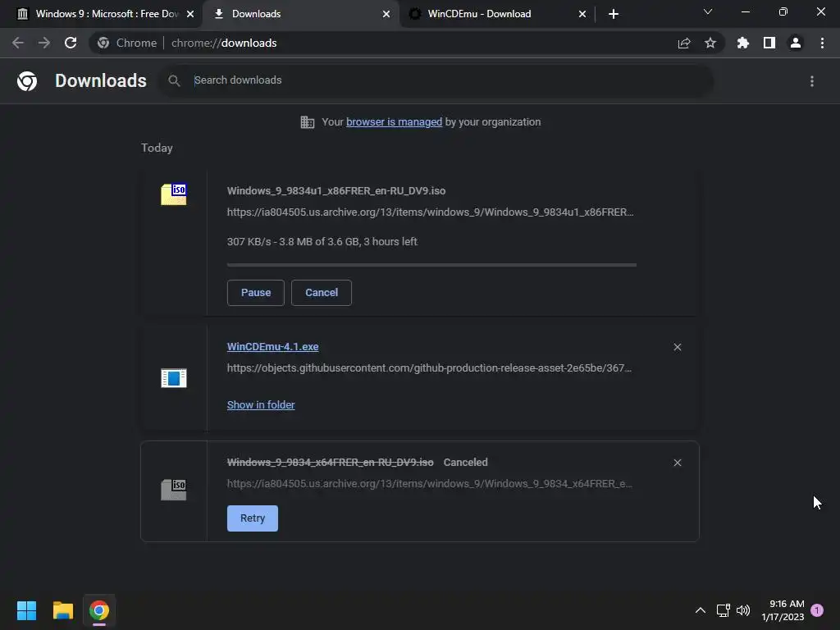Open the Chrome profile menu
Viewport: 840px width, 630px height.
(796, 43)
